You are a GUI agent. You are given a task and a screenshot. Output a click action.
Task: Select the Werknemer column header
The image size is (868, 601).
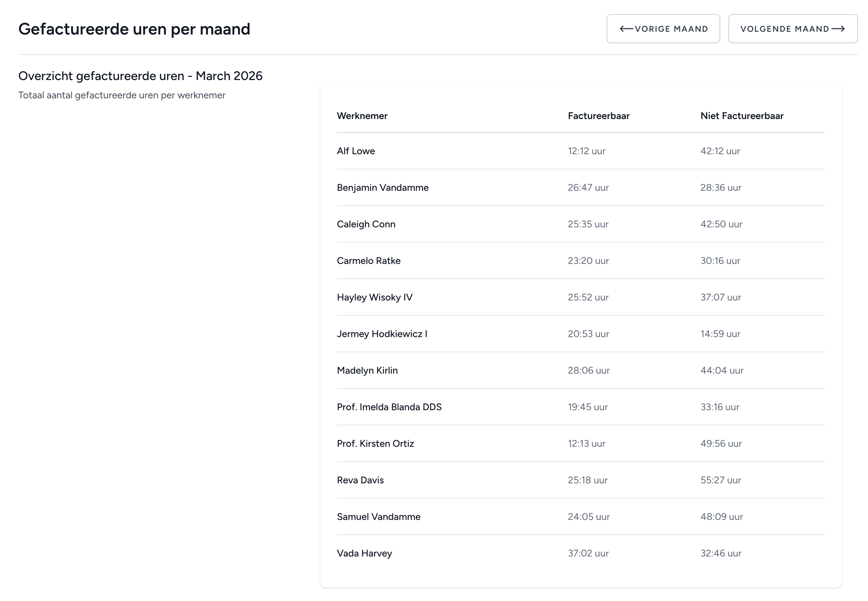[x=362, y=116]
